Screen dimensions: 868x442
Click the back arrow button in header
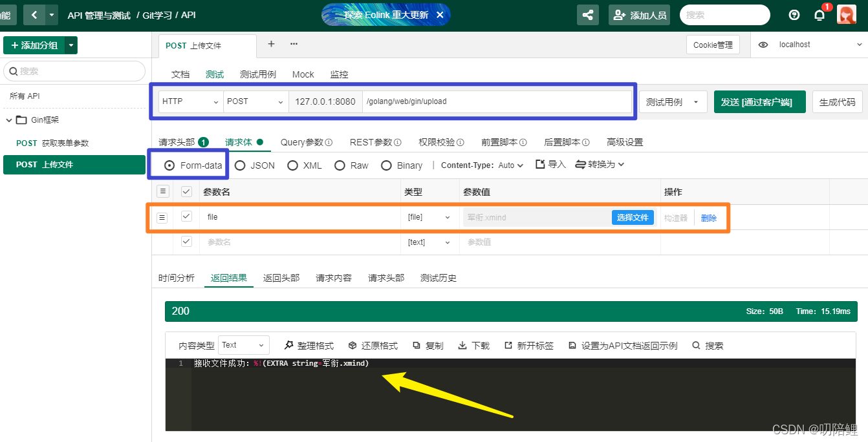point(34,15)
